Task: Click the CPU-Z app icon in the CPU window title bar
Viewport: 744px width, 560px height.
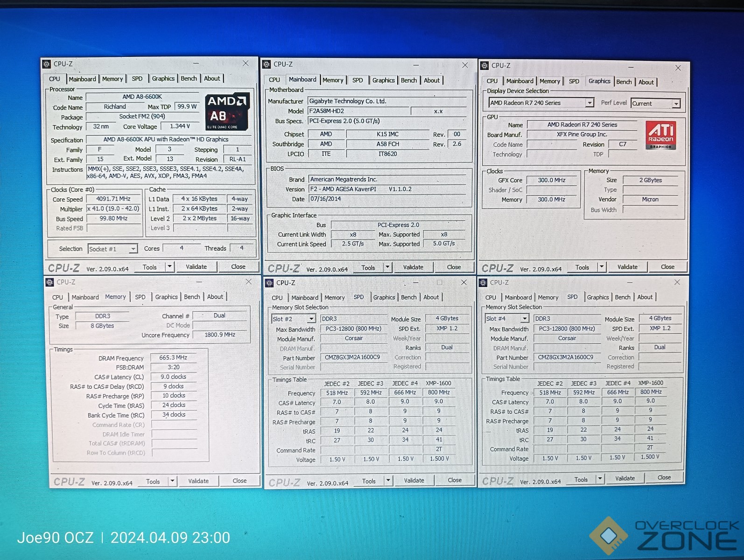Action: coord(46,64)
